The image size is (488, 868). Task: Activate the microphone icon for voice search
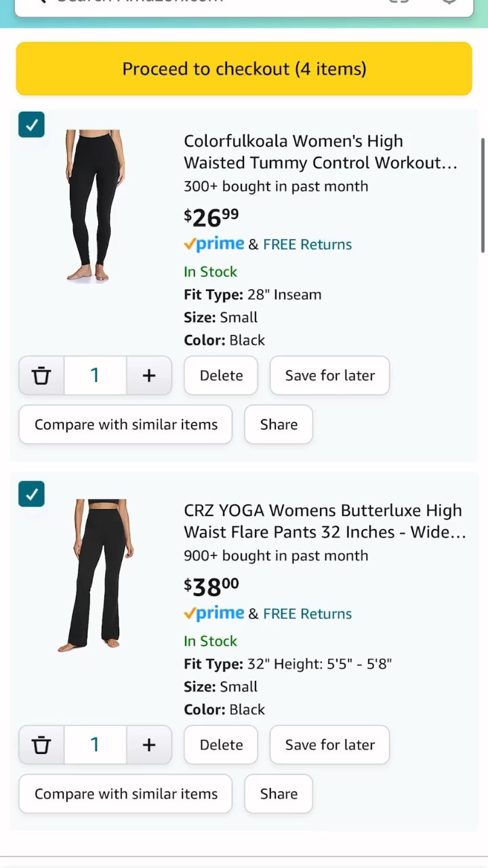[x=449, y=2]
